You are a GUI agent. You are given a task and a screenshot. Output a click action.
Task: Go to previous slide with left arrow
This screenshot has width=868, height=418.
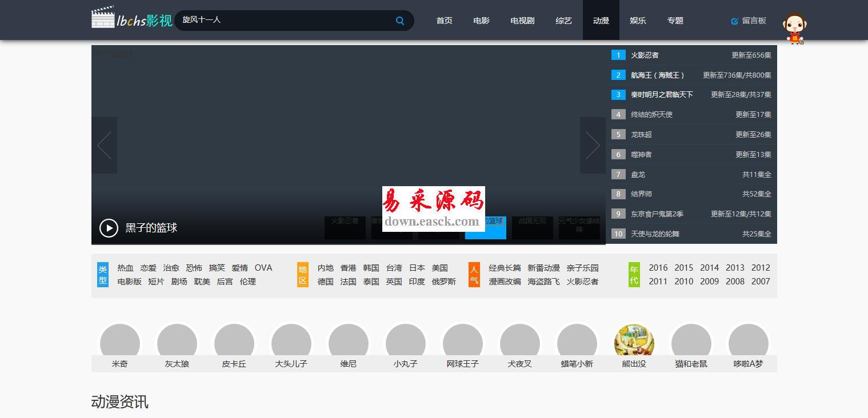(x=104, y=145)
